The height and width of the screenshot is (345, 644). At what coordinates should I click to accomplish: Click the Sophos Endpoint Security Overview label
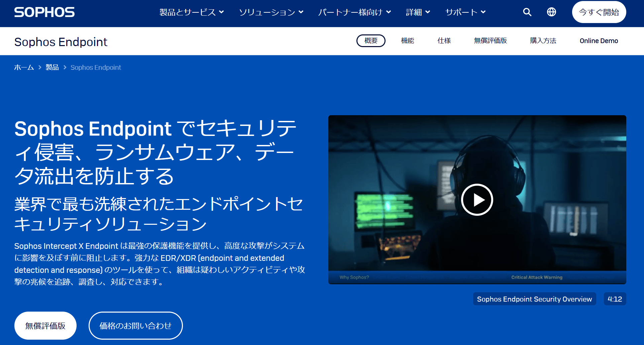pos(534,299)
